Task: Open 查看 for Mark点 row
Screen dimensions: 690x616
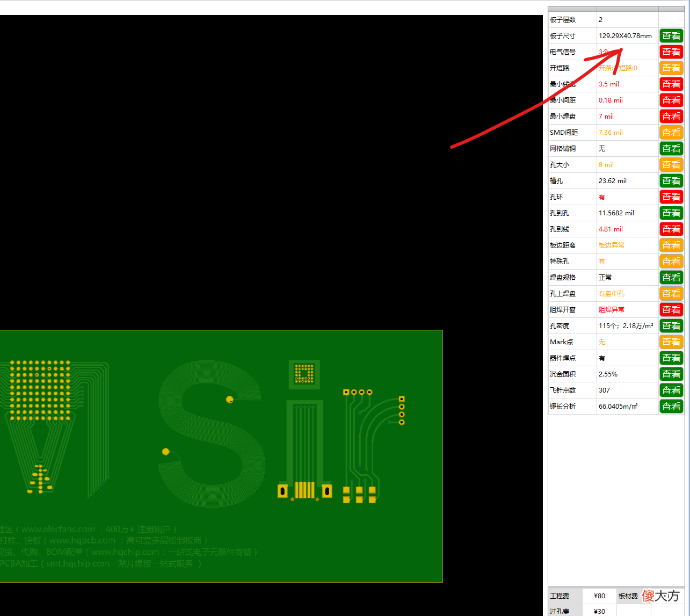Action: coord(671,342)
